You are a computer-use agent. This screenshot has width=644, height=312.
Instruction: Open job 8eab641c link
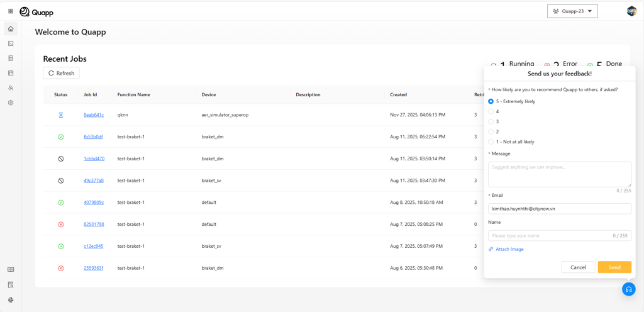(x=94, y=115)
